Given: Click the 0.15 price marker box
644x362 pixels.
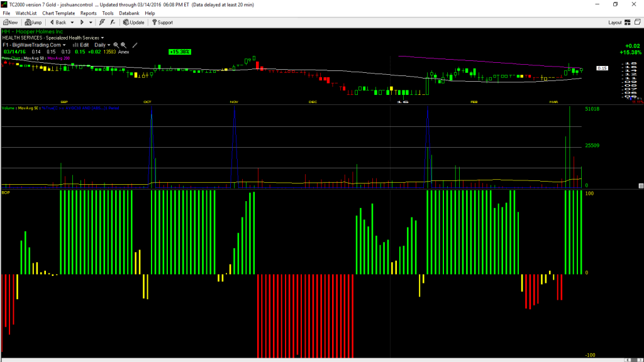Looking at the screenshot, I should coord(602,68).
